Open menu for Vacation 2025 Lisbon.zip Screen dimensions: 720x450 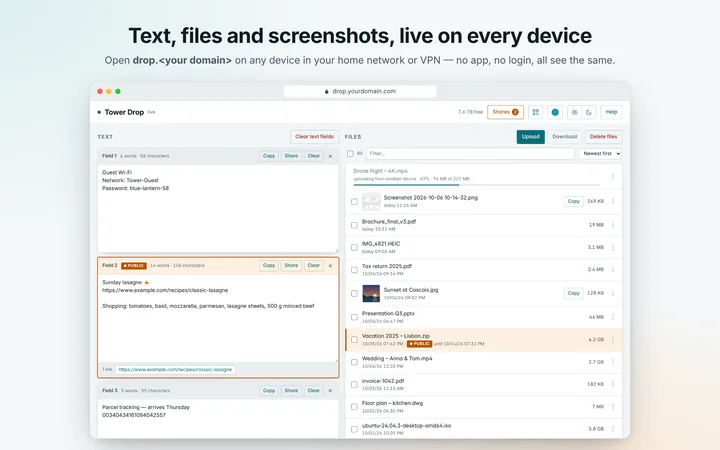(613, 340)
